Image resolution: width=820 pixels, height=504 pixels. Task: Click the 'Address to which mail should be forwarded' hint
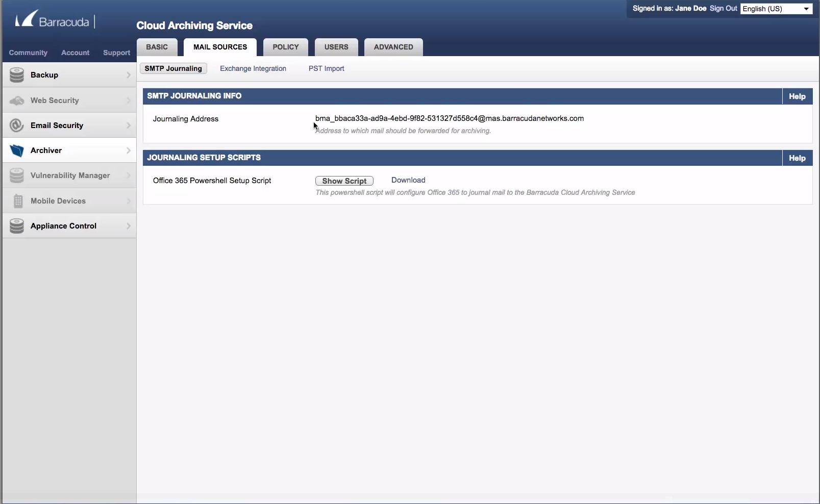pos(403,131)
